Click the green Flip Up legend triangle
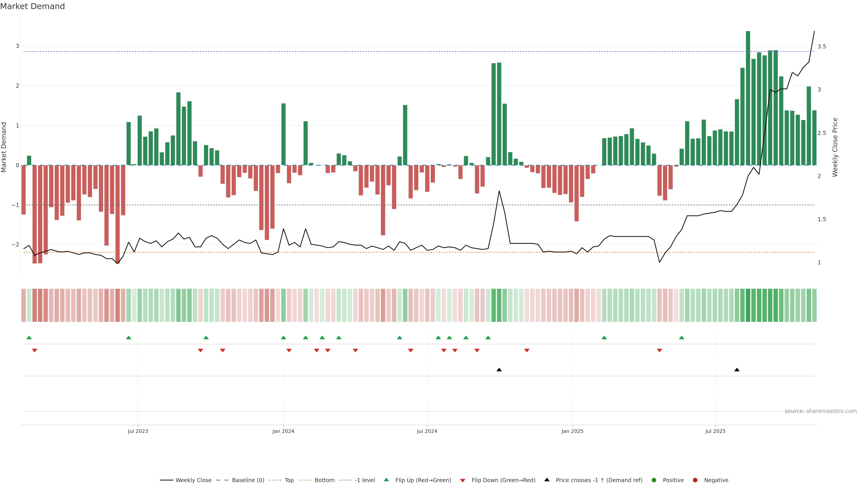This screenshot has height=488, width=868. pyautogui.click(x=386, y=480)
